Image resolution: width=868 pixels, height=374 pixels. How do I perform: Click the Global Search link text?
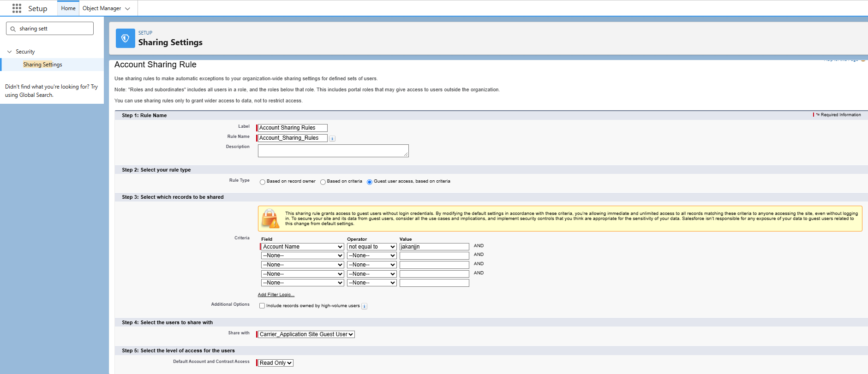click(36, 95)
